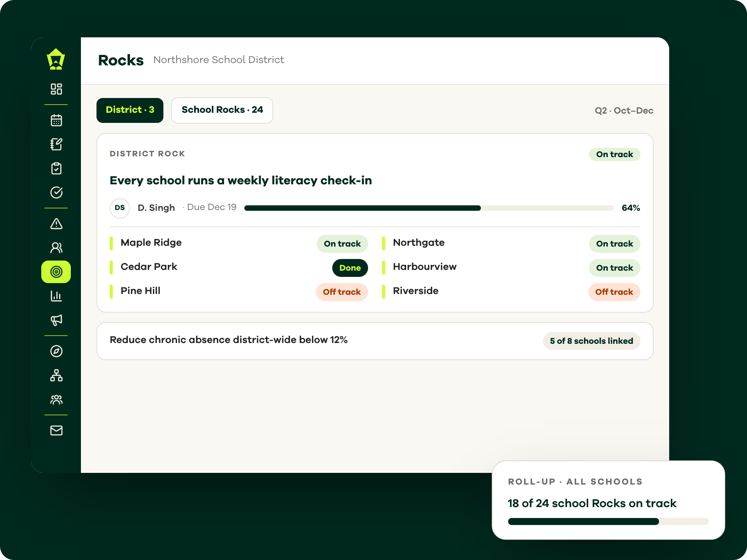Open the Cedar Park school row
Image resolution: width=747 pixels, height=560 pixels.
tap(239, 268)
